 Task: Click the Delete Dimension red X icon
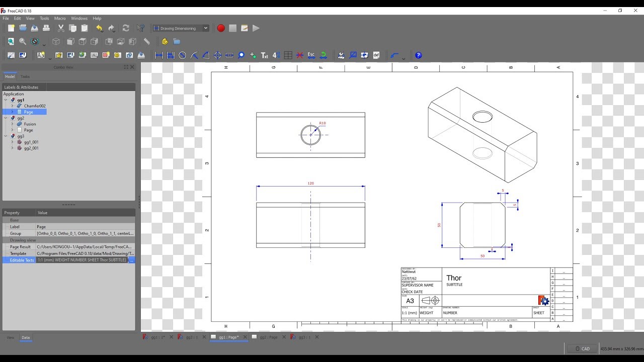300,55
